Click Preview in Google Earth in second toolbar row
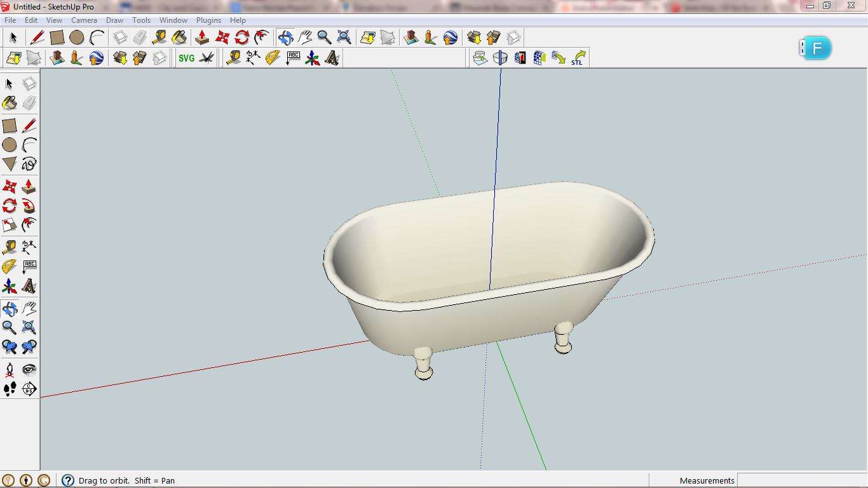The image size is (868, 488). point(96,58)
